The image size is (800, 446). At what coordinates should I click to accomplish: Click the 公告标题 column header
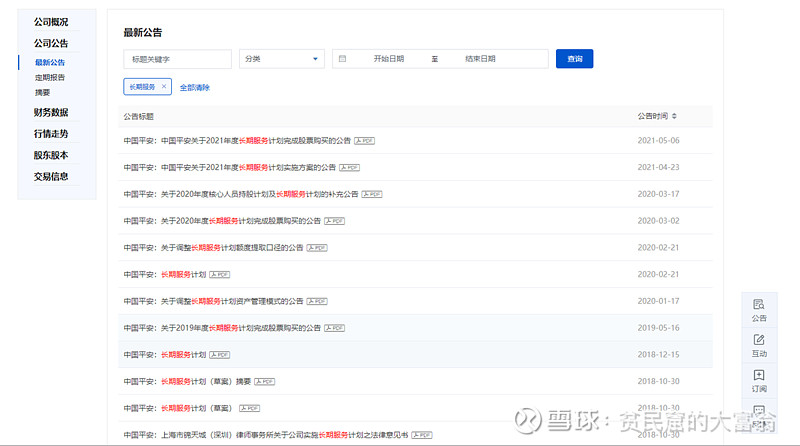[138, 117]
